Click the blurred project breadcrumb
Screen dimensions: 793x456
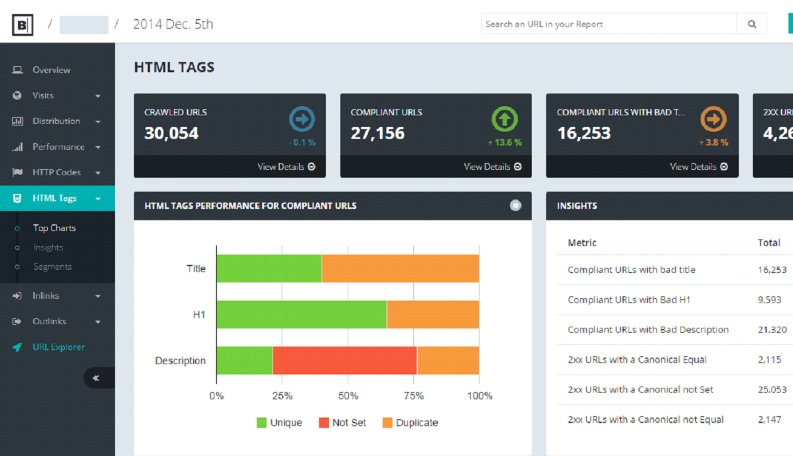click(x=84, y=24)
